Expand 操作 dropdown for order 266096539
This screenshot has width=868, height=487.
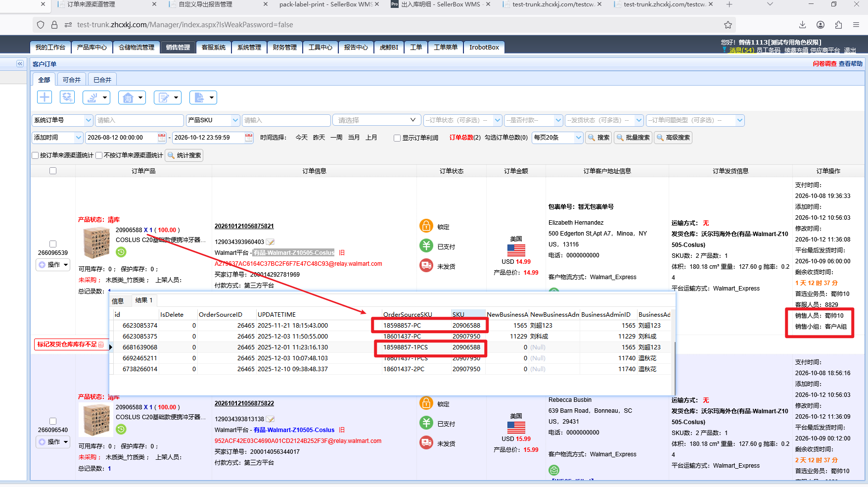[53, 265]
